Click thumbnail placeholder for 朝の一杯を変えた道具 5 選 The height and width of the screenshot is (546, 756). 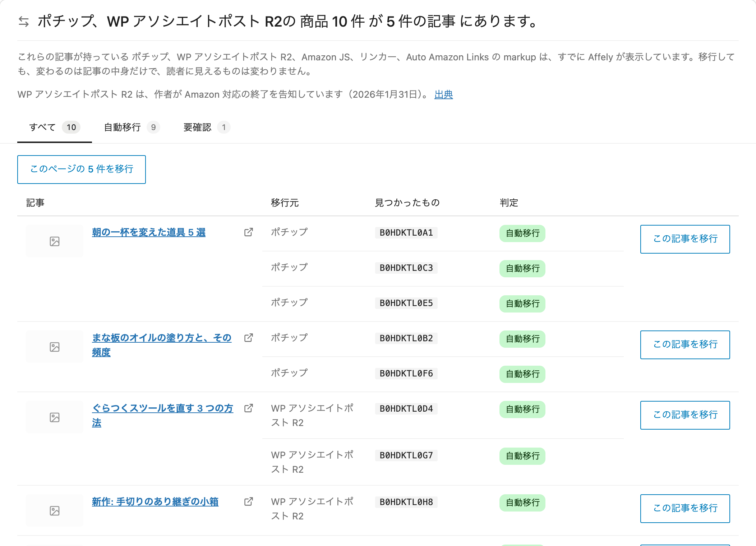tap(55, 241)
